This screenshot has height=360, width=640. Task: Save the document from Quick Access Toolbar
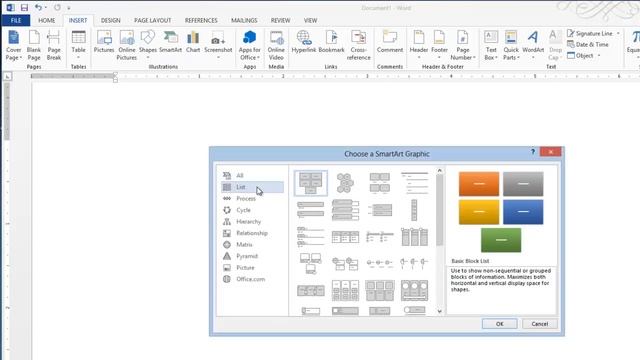click(x=24, y=7)
